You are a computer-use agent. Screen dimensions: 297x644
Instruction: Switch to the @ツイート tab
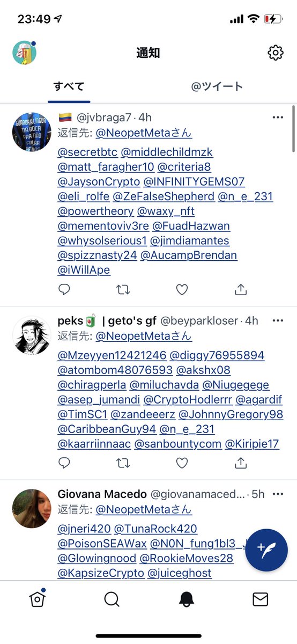[x=217, y=86]
